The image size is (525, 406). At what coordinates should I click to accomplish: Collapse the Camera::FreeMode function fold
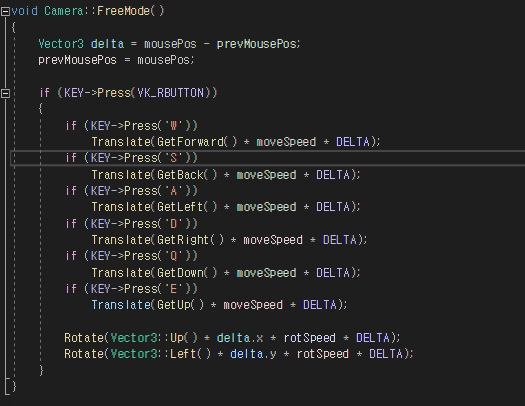(5, 12)
